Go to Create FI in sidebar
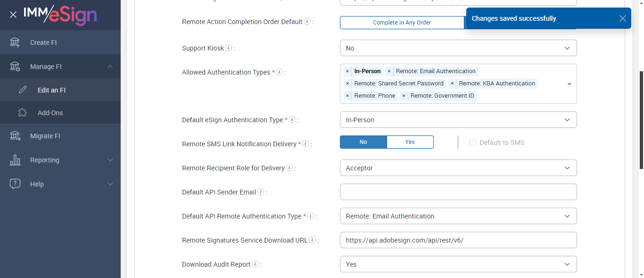Image resolution: width=644 pixels, height=278 pixels. 43,42
